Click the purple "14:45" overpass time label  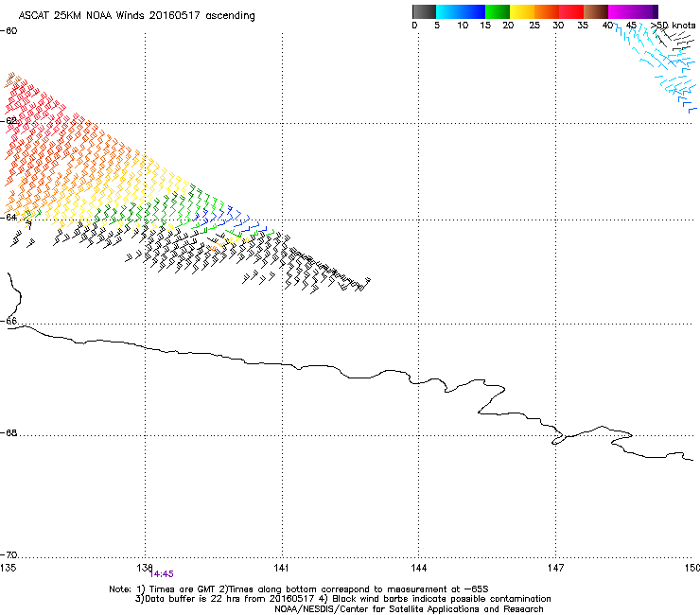tap(161, 574)
